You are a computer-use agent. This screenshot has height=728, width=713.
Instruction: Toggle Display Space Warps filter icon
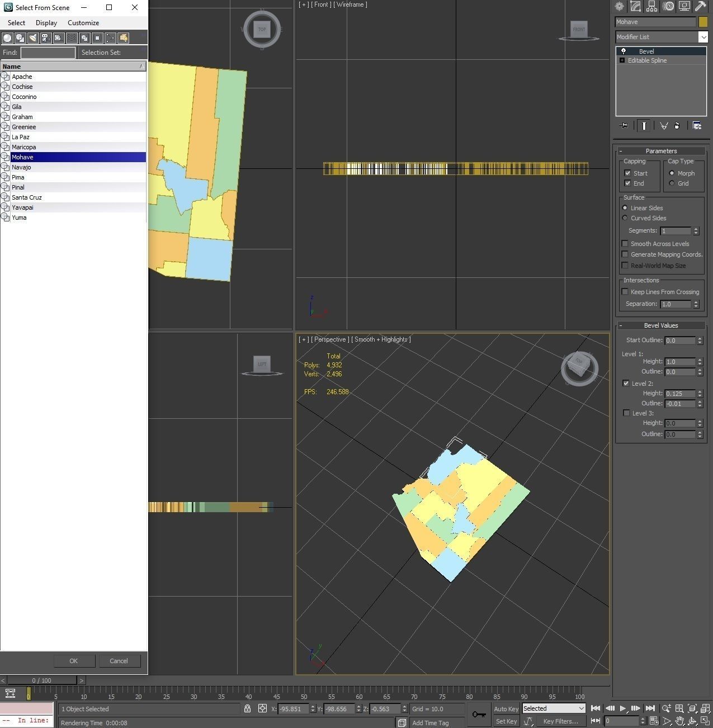tap(72, 38)
